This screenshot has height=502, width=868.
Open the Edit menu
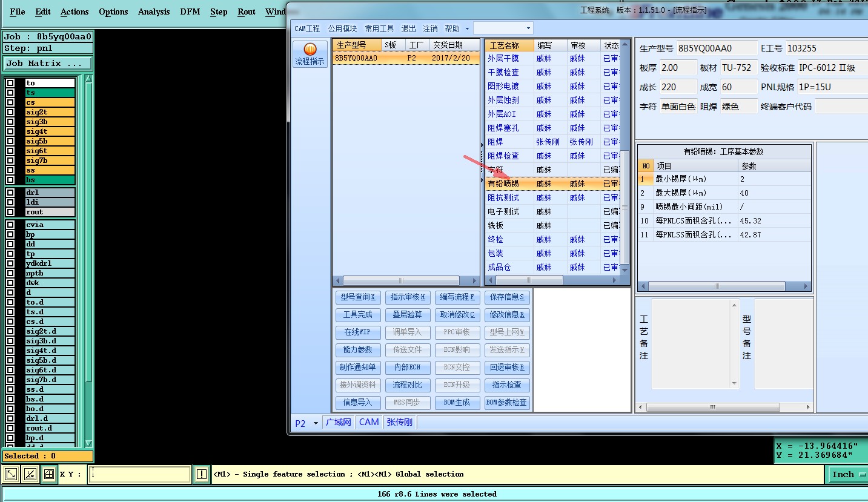(43, 12)
